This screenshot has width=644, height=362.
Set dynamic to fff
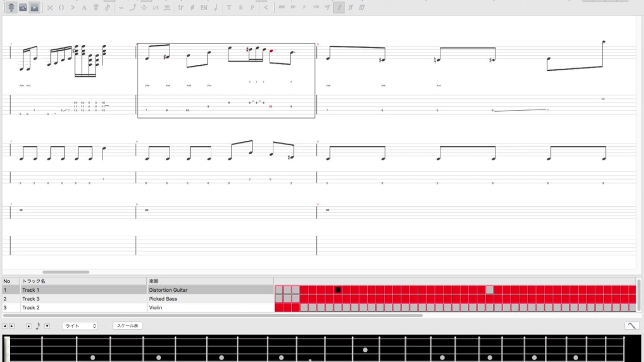click(362, 8)
